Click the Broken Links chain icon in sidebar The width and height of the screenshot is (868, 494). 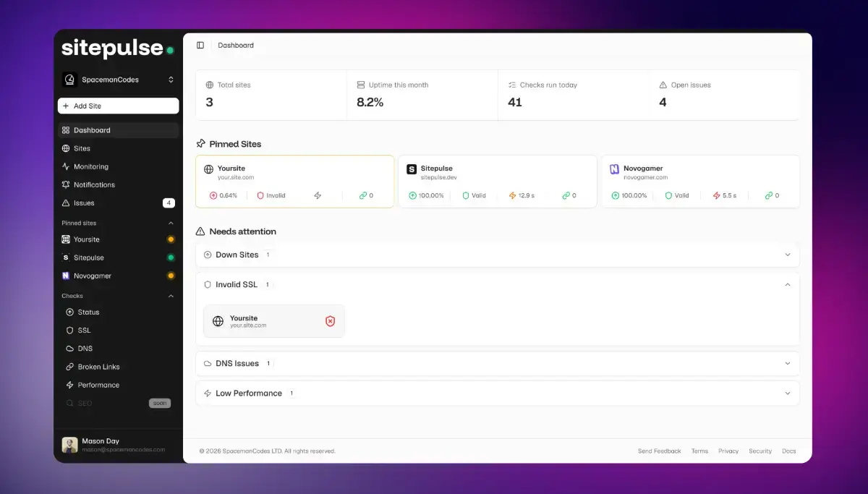tap(70, 367)
